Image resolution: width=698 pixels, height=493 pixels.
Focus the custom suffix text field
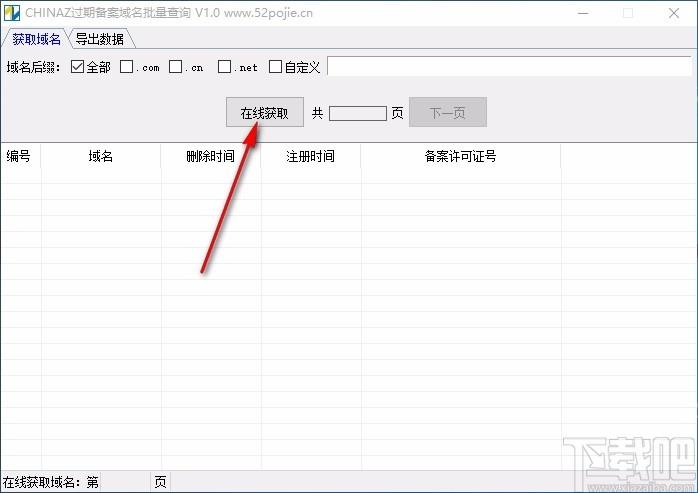(x=509, y=66)
